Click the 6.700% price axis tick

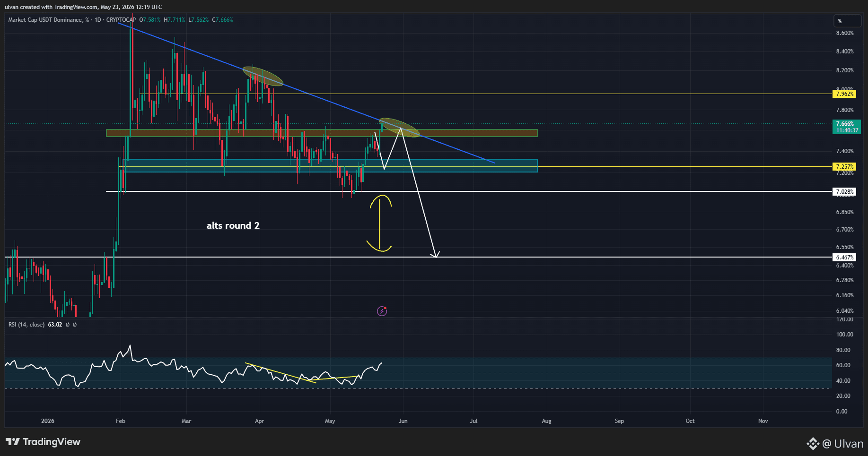(845, 230)
